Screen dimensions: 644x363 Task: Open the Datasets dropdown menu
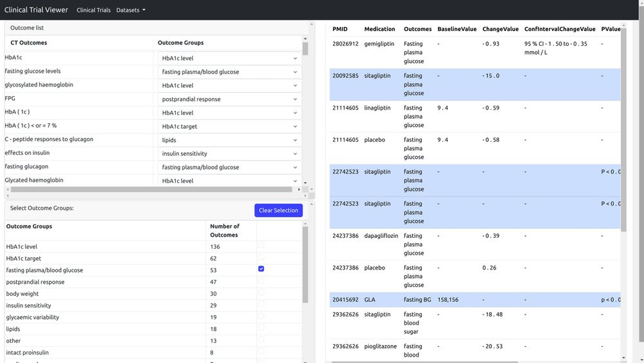coord(131,10)
